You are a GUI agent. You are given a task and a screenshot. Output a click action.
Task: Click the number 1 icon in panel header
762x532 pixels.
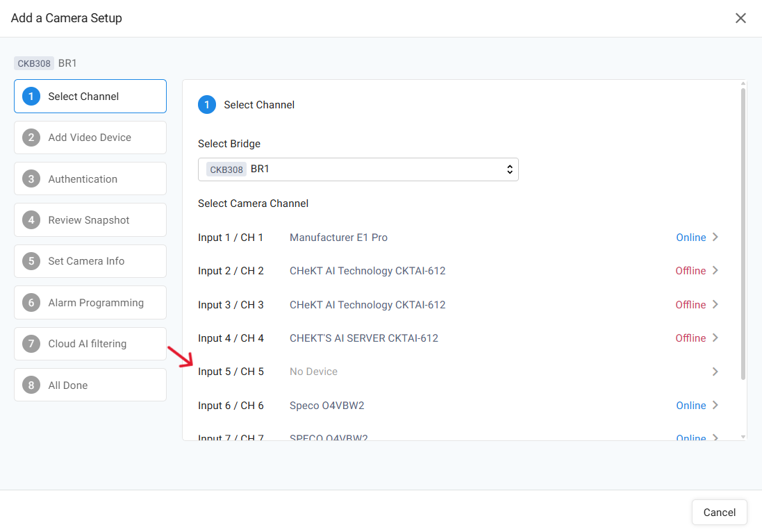pos(207,105)
